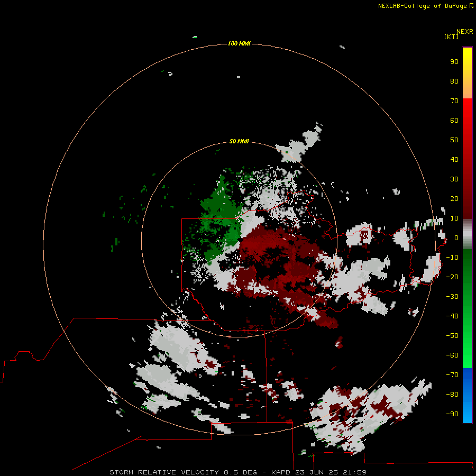Click the NEXR label at the top right
Screen dimensions: 476x476
[x=465, y=32]
